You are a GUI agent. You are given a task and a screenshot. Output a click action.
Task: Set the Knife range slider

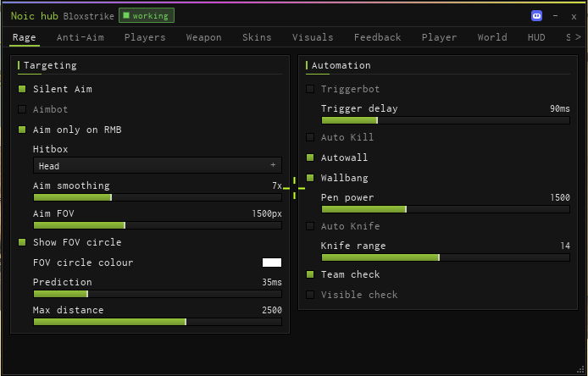pyautogui.click(x=446, y=257)
